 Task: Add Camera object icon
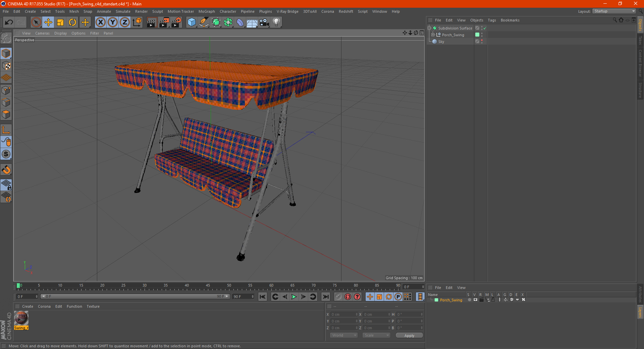click(x=264, y=22)
